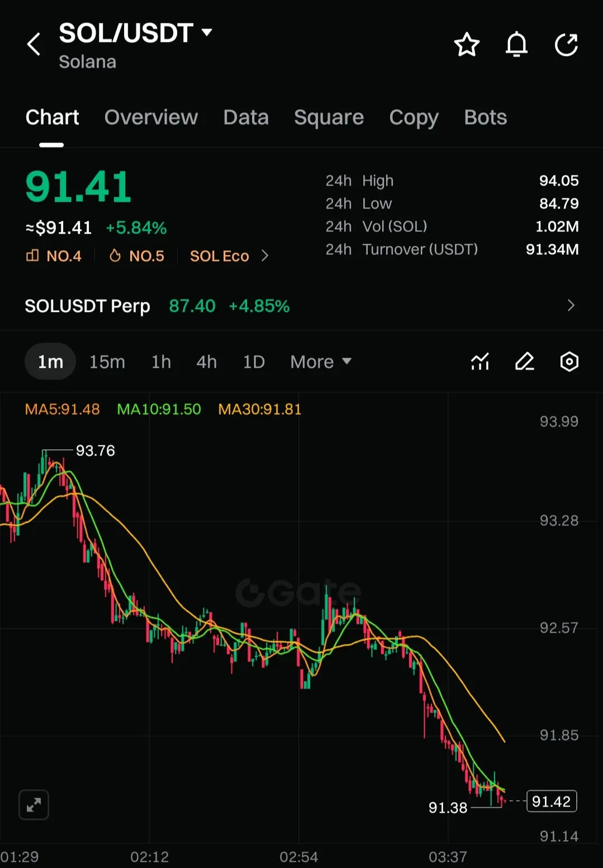Select the 4h timeframe
The image size is (603, 868).
[206, 362]
